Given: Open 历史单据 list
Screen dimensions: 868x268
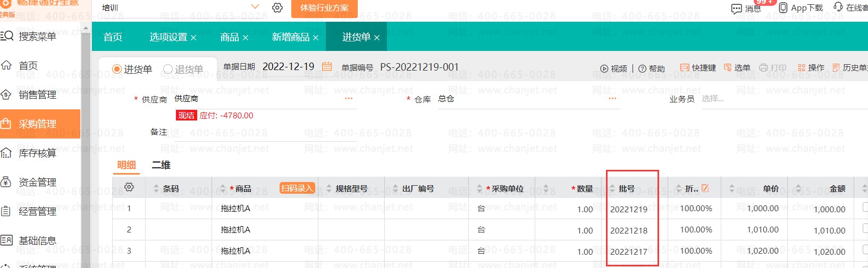Looking at the screenshot, I should click(850, 68).
